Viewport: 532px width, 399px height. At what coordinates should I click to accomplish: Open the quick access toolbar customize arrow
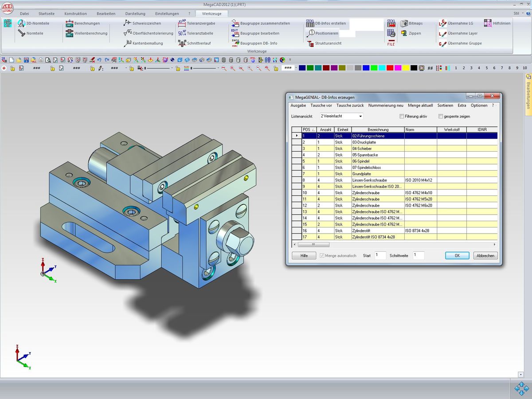click(x=290, y=59)
